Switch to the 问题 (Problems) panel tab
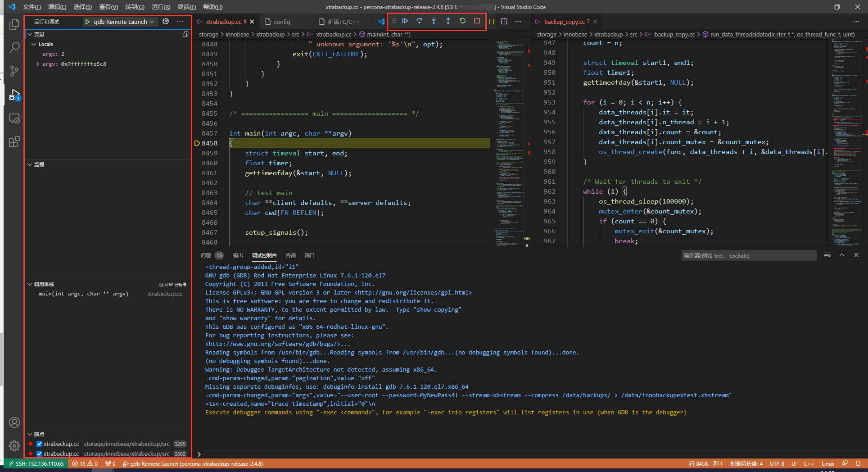This screenshot has height=472, width=868. (206, 255)
